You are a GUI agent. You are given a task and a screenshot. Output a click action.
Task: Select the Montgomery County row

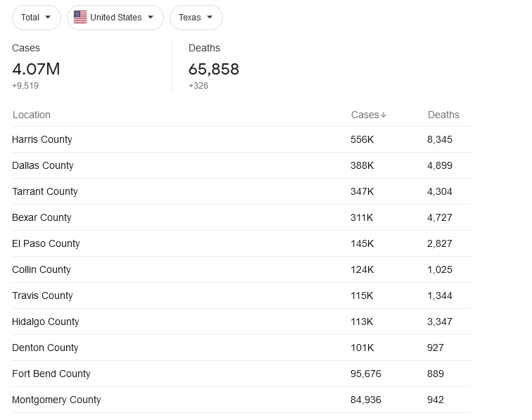tap(241, 400)
